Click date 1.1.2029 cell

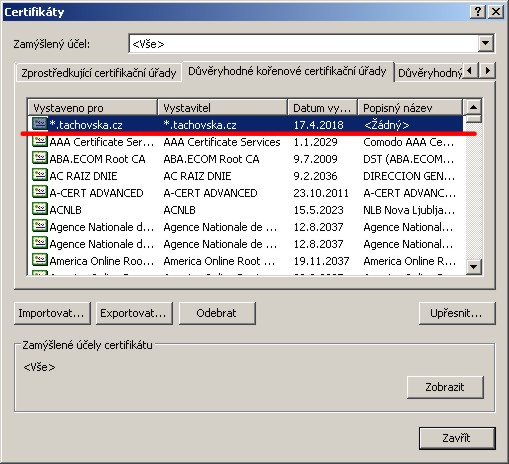click(x=315, y=142)
